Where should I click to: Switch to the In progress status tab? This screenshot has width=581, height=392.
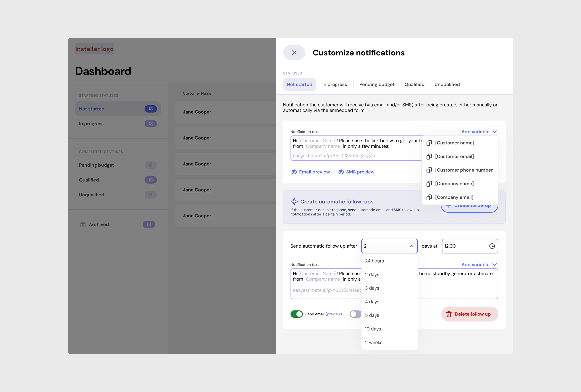click(x=334, y=84)
